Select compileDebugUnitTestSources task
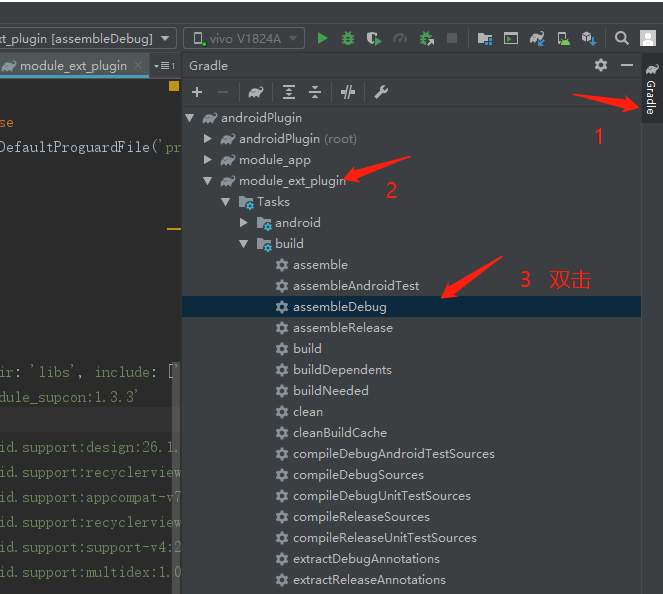 pyautogui.click(x=382, y=495)
